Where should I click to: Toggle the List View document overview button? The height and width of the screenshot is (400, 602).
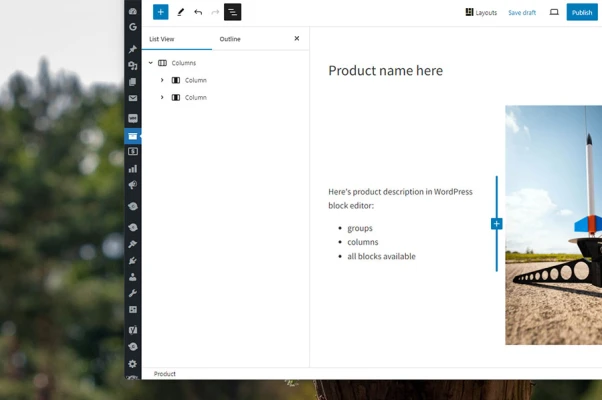[233, 12]
